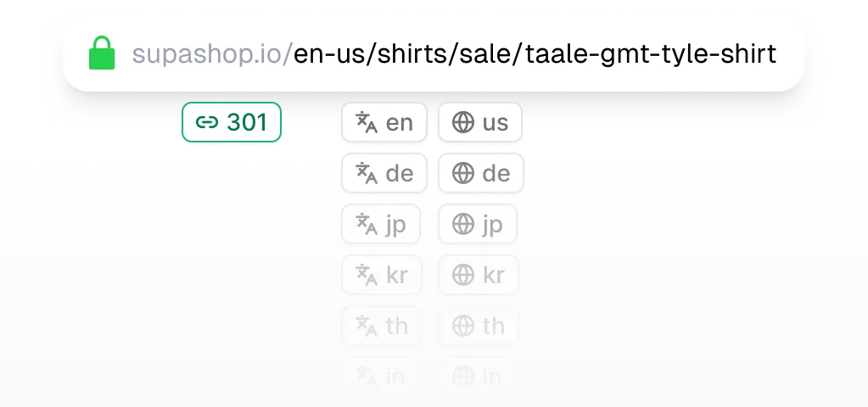Choose the en language chip

pos(384,123)
